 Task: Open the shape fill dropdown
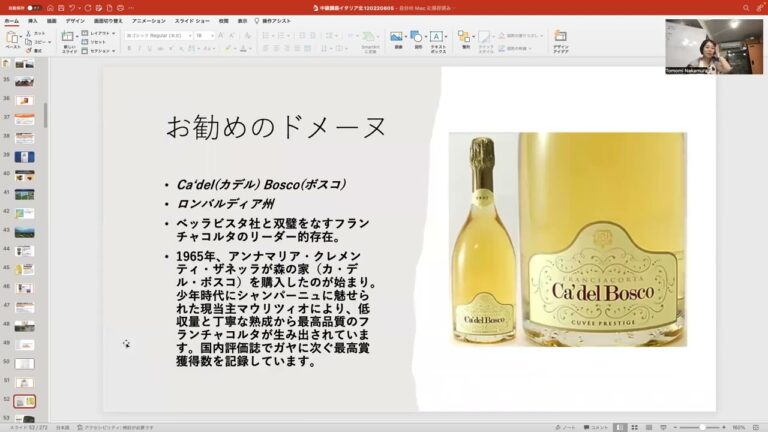coord(521,36)
